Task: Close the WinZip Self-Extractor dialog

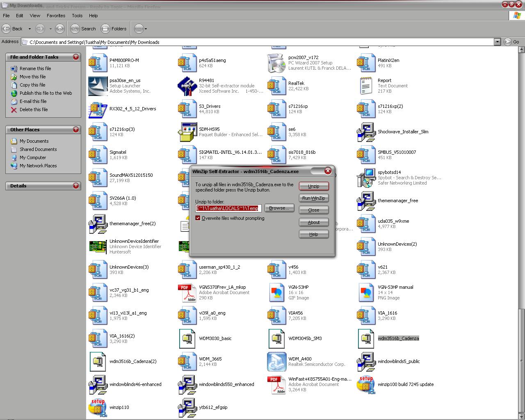Action: 328,171
